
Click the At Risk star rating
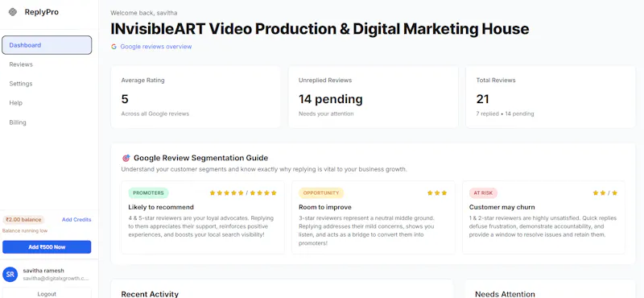click(605, 192)
